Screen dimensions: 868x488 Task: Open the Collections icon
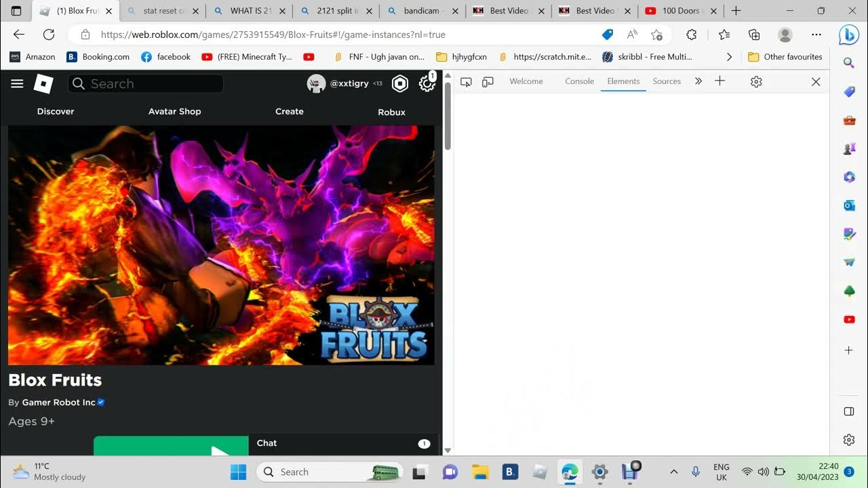(x=754, y=35)
